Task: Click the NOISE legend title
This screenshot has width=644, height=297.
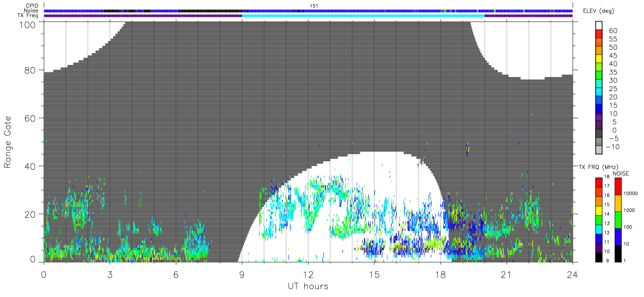Action: coord(620,173)
